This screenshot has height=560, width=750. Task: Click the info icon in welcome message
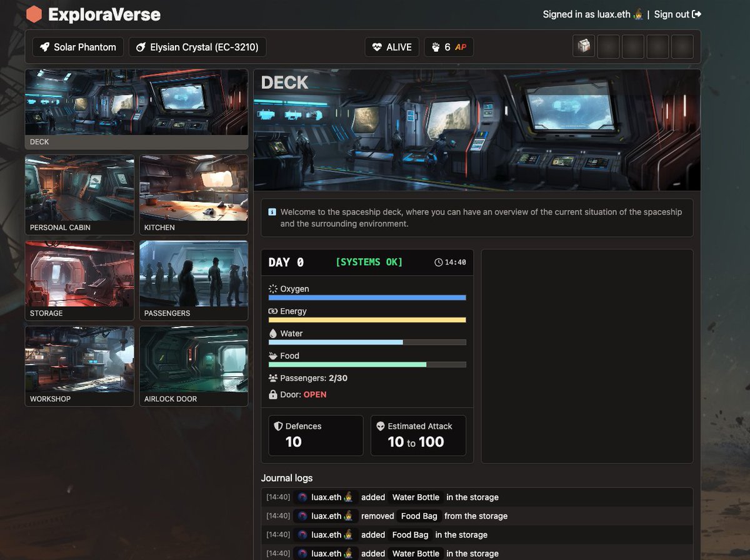click(x=272, y=212)
